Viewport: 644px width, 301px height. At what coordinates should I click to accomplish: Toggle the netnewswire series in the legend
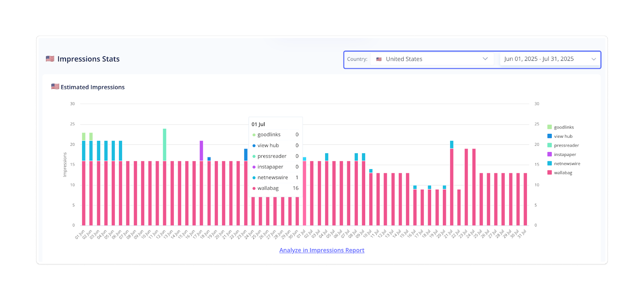563,164
